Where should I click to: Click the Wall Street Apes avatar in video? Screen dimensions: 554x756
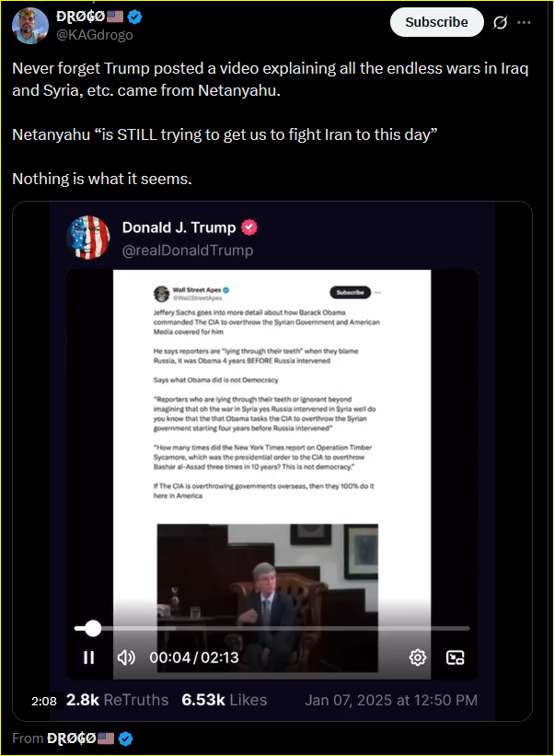coord(161,293)
